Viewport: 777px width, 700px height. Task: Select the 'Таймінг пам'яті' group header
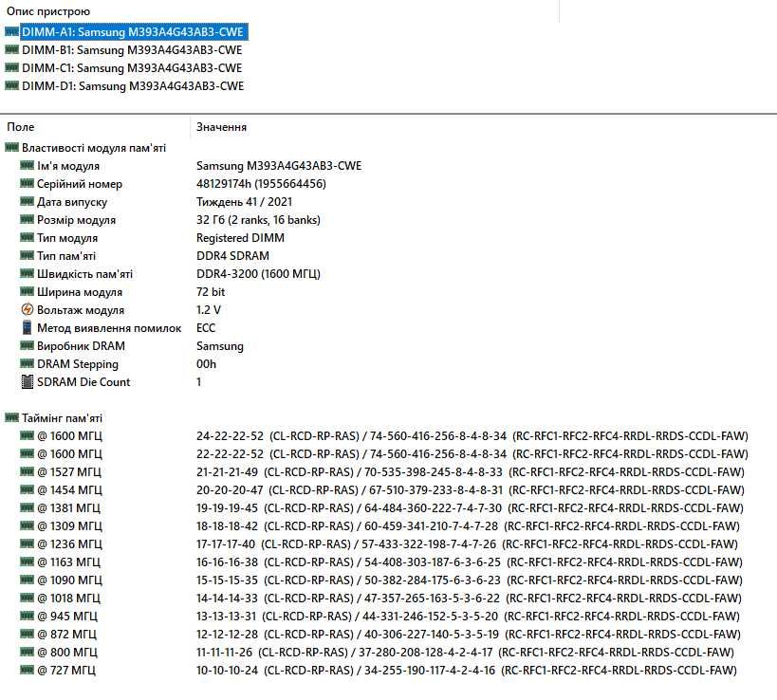[x=62, y=418]
